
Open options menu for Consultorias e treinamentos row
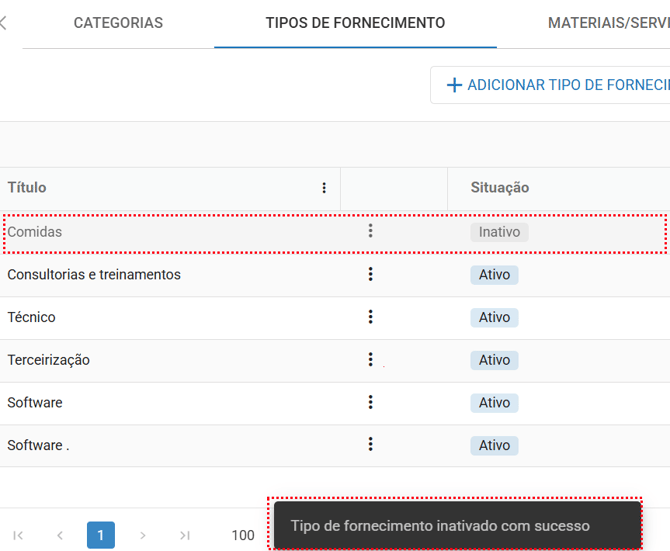tap(370, 274)
